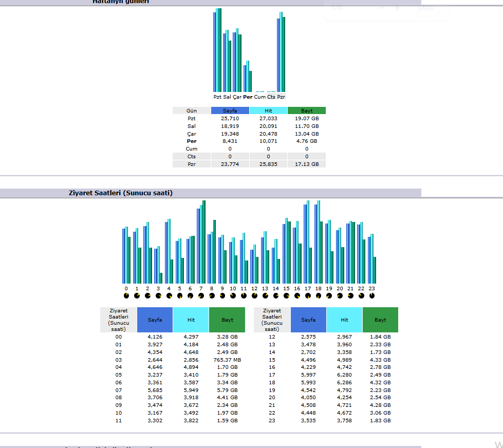503x448 pixels.
Task: Click the 'Ziyaret Saatleri (Sunucu saati)' section title
Action: tap(121, 193)
